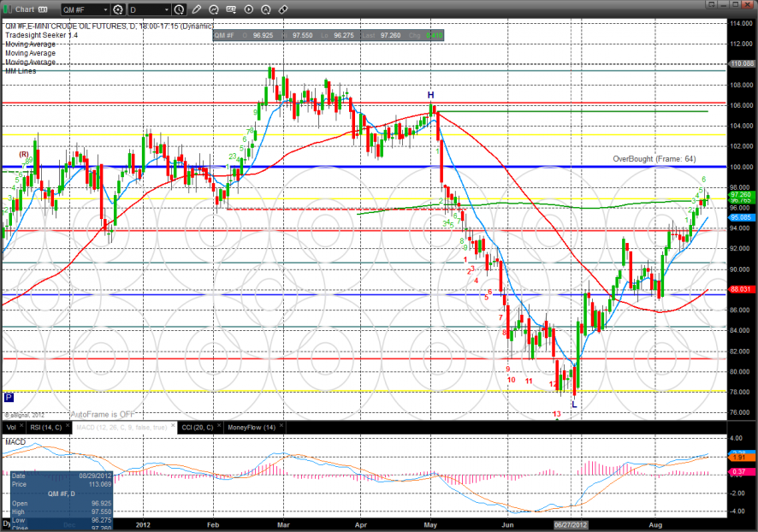The width and height of the screenshot is (758, 532).
Task: Click the 88.031 red average price tag
Action: click(742, 289)
